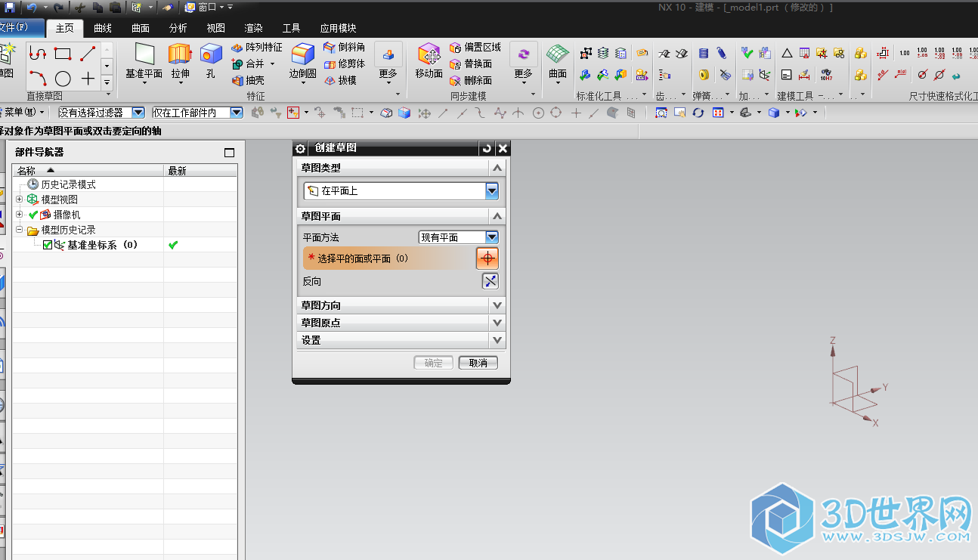Click the 删除面 delete face tool
Viewport: 978px width, 560px height.
click(471, 80)
